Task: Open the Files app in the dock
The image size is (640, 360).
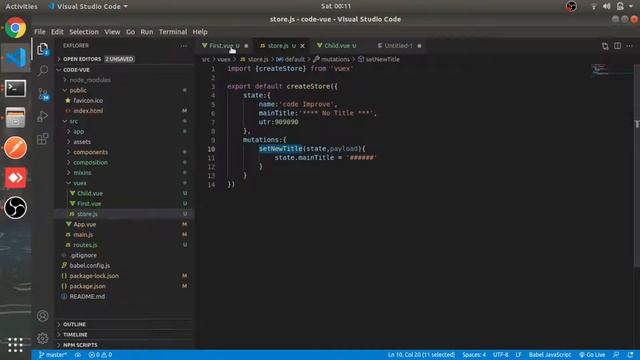Action: [16, 118]
